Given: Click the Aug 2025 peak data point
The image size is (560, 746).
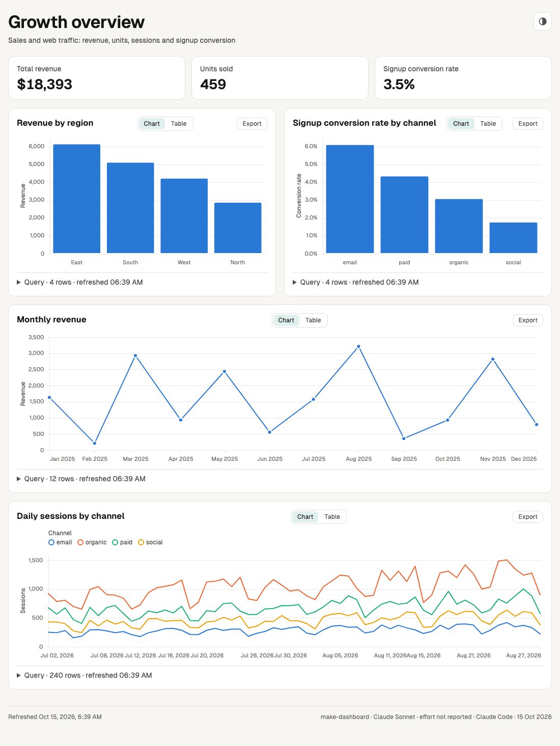Looking at the screenshot, I should (x=358, y=346).
